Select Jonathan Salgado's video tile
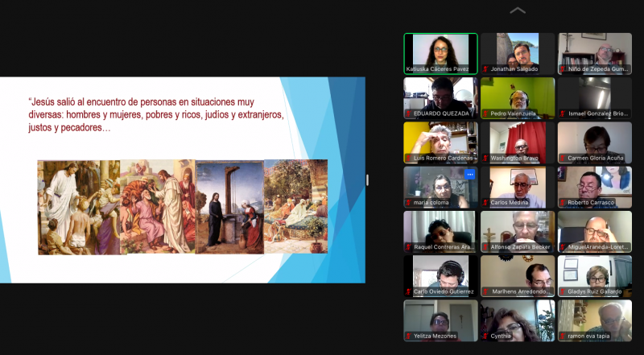 518,54
